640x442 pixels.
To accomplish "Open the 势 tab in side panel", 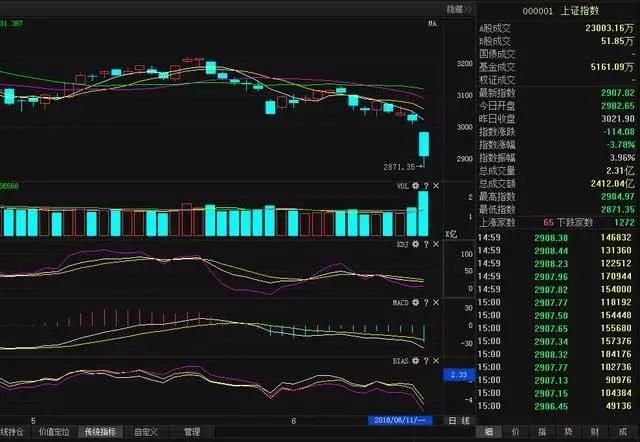I will click(x=569, y=432).
